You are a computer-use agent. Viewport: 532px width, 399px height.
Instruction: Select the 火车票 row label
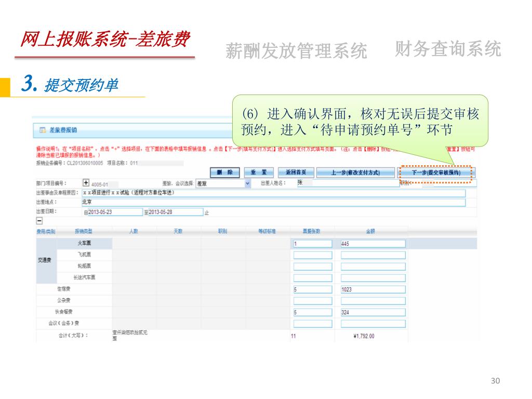(x=84, y=243)
